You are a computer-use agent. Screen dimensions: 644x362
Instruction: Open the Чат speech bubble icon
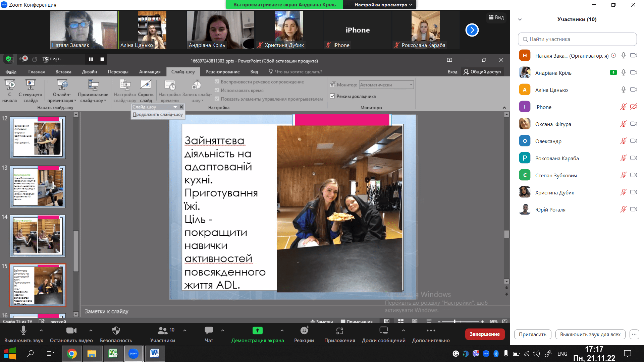pyautogui.click(x=209, y=330)
